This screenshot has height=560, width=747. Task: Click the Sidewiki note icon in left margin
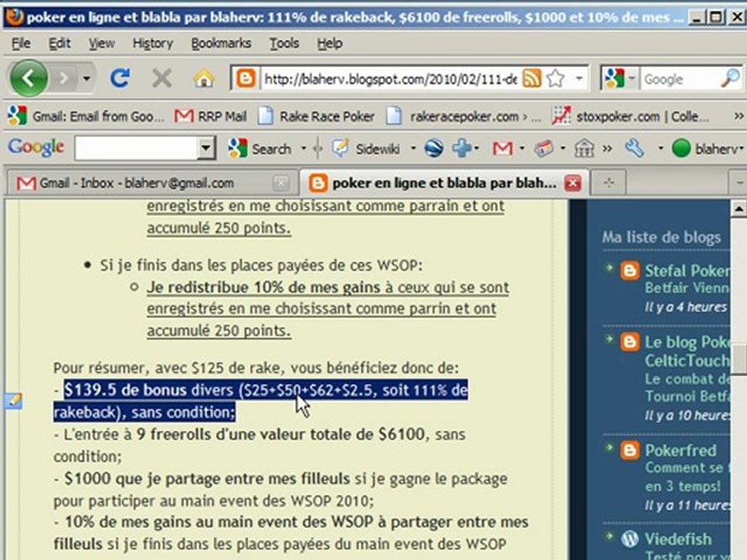[x=14, y=401]
